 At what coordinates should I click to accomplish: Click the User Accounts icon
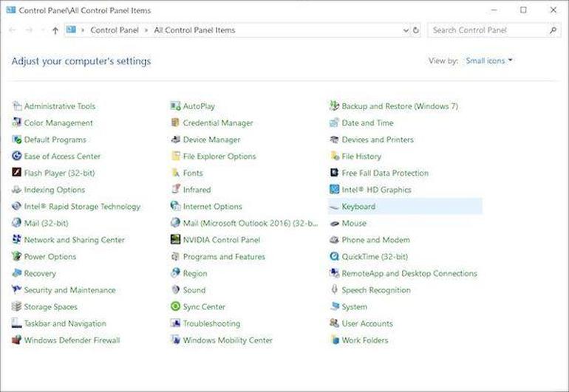click(x=334, y=323)
